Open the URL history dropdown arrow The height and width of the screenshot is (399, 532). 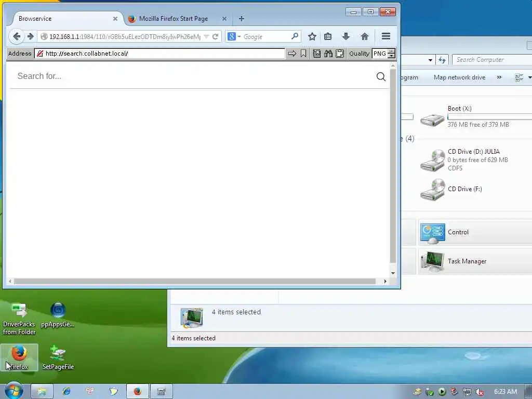tap(206, 36)
